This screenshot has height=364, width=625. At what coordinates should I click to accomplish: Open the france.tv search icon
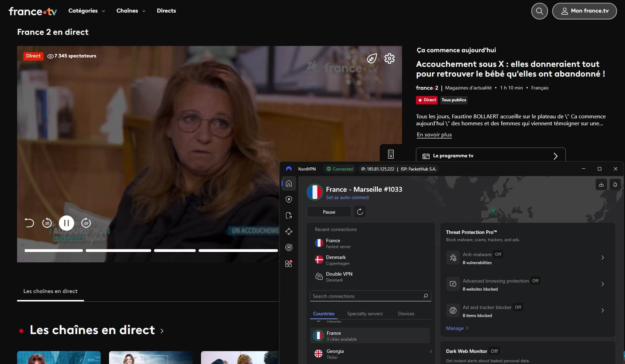coord(539,11)
